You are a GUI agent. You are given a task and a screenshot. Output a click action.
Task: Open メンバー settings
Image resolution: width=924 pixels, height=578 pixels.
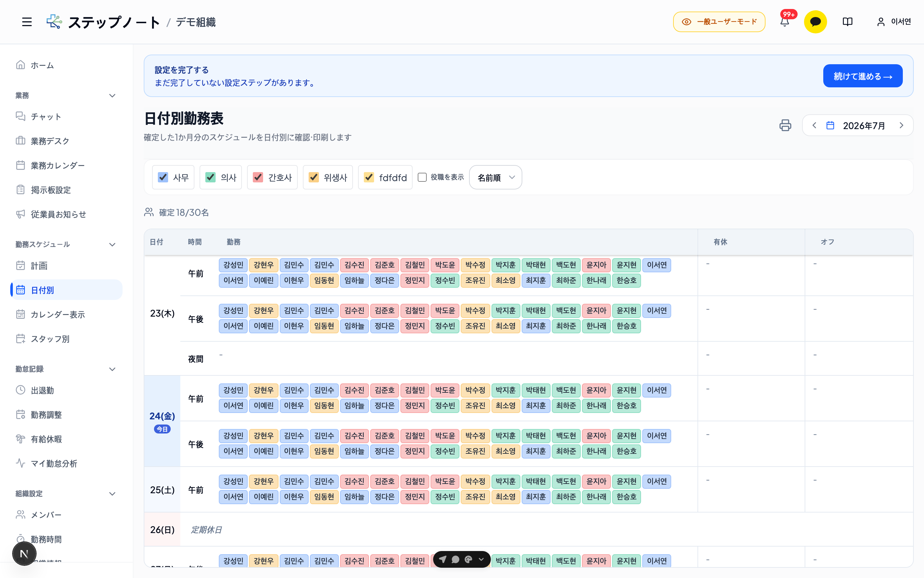66,515
